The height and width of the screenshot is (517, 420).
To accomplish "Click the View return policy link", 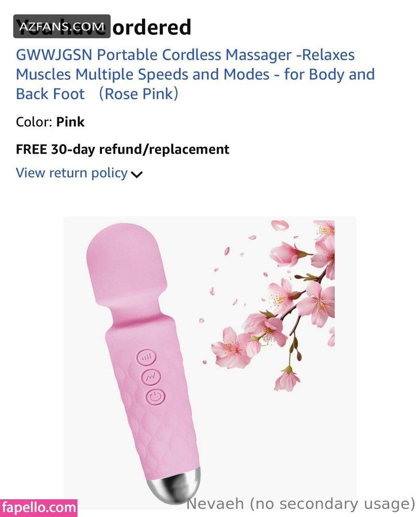I will tap(71, 173).
